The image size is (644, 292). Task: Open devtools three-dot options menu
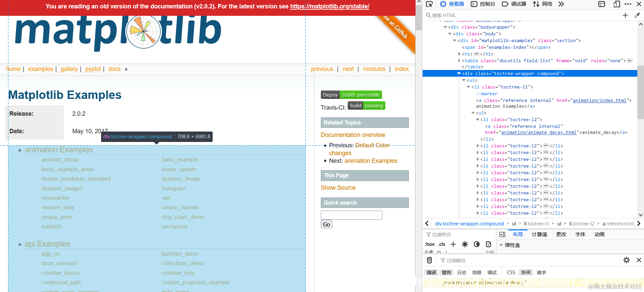click(x=628, y=4)
